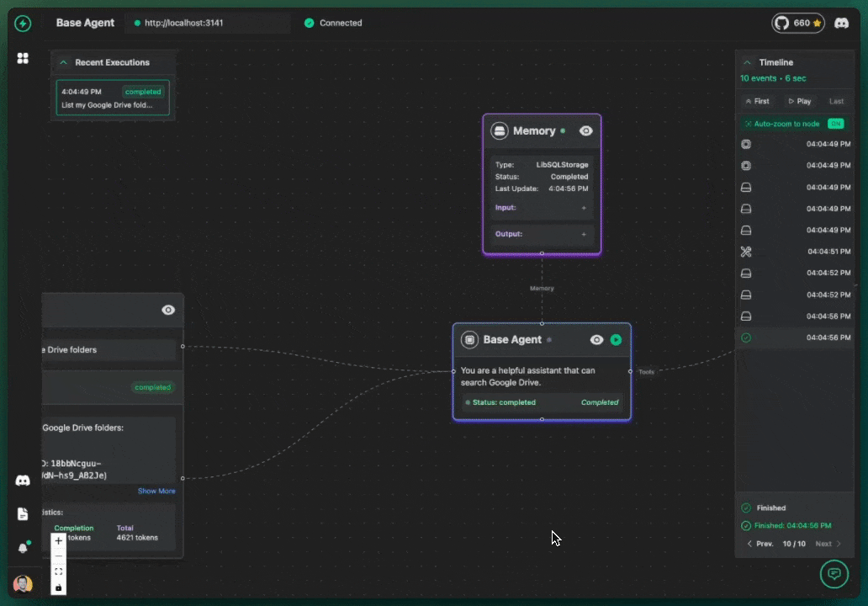This screenshot has height=606, width=868.
Task: Click the Memory Last Update 4:04:56 PM value
Action: [568, 189]
